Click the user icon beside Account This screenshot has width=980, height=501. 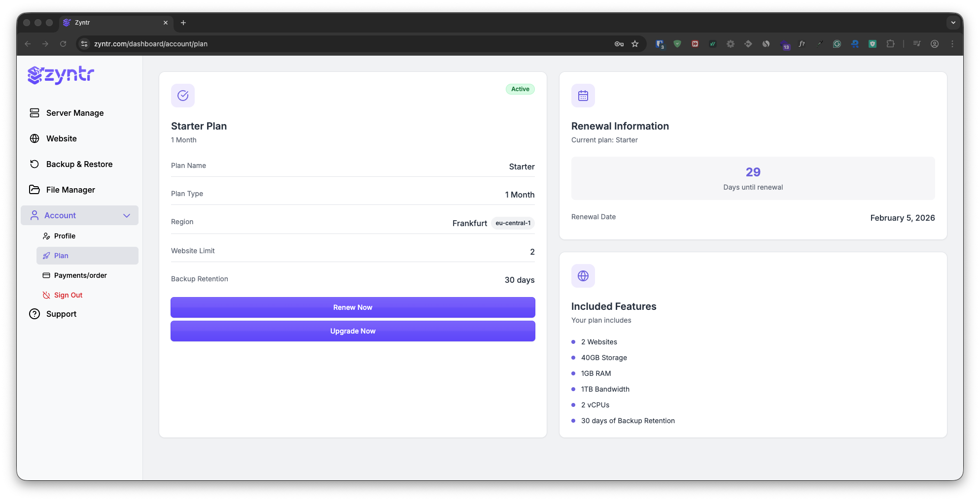click(x=35, y=215)
